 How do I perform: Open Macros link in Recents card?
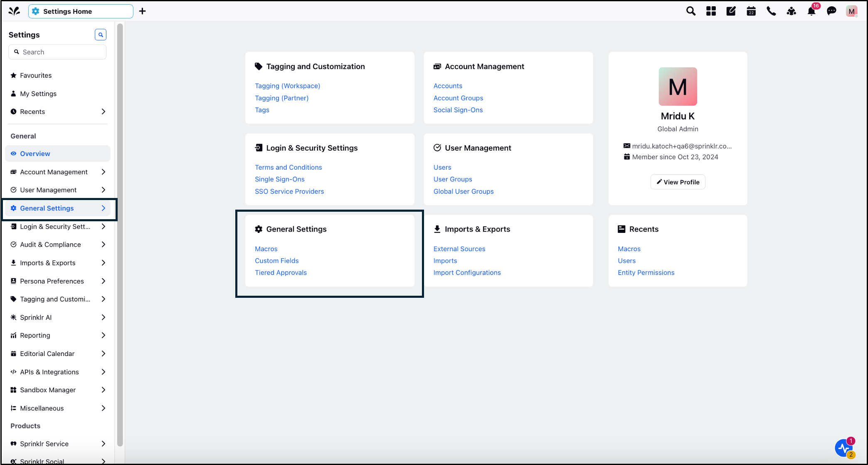[x=629, y=249]
